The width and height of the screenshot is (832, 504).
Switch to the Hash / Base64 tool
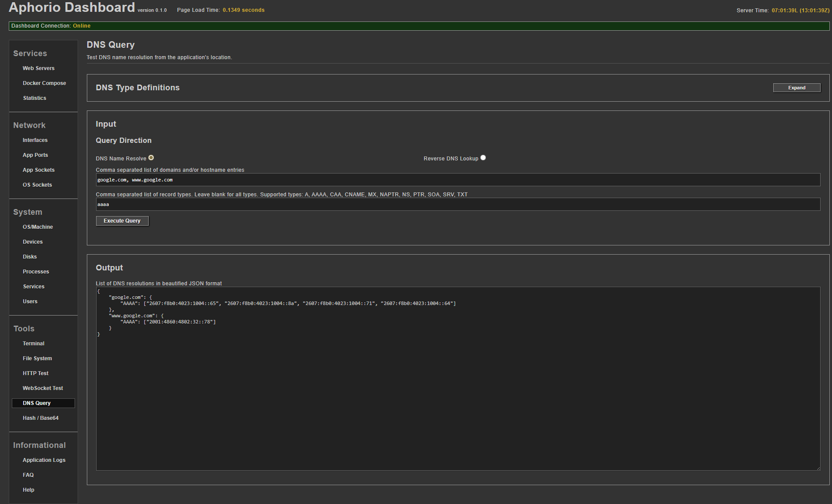(40, 418)
